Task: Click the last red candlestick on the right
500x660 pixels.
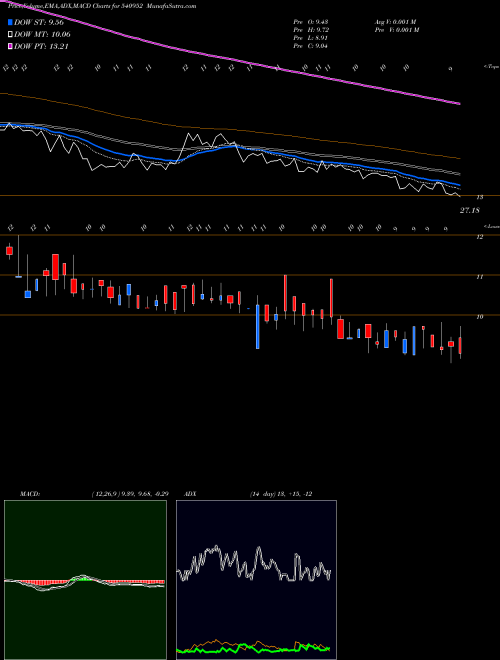Action: pyautogui.click(x=460, y=345)
